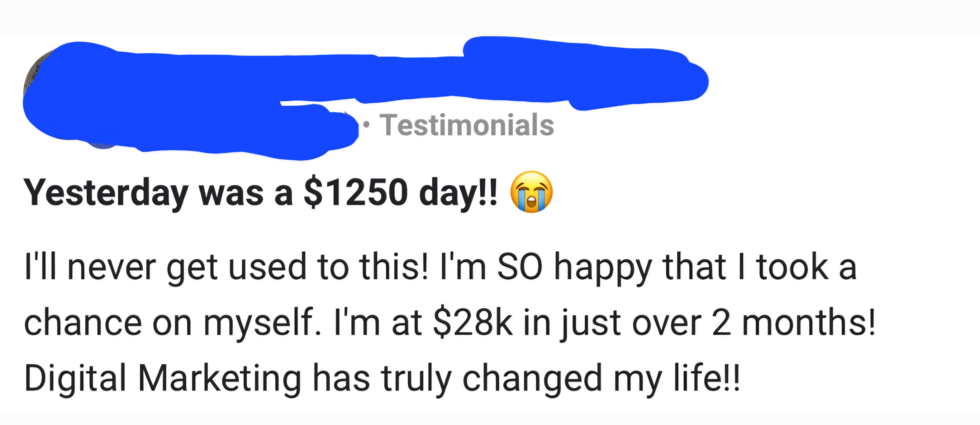Click the words Digital Marketing in the post
Screen dimensions: 980x425
point(163,378)
